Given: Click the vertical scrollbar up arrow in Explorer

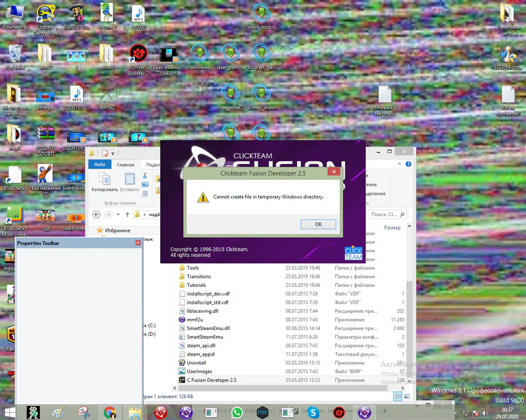Looking at the screenshot, I should [409, 227].
